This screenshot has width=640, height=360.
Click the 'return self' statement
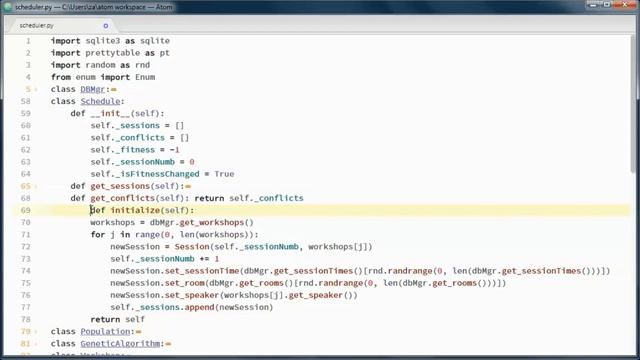tap(118, 319)
